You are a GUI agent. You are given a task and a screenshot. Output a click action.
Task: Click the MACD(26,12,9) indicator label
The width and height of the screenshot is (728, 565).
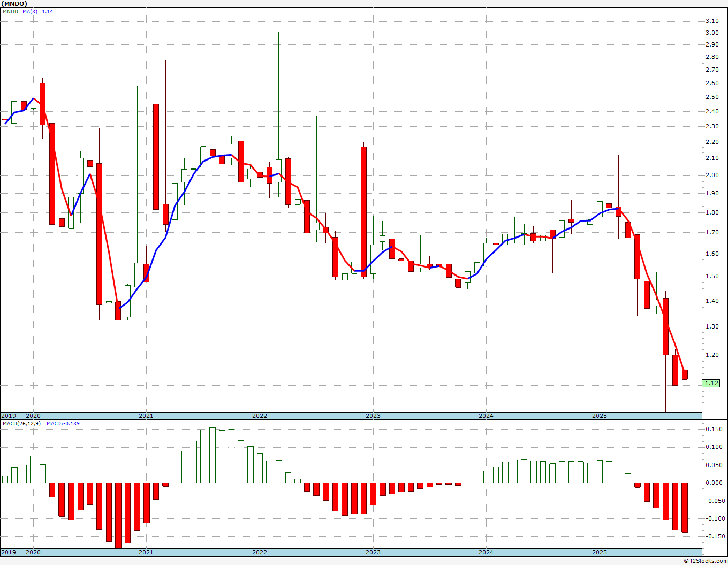21,424
